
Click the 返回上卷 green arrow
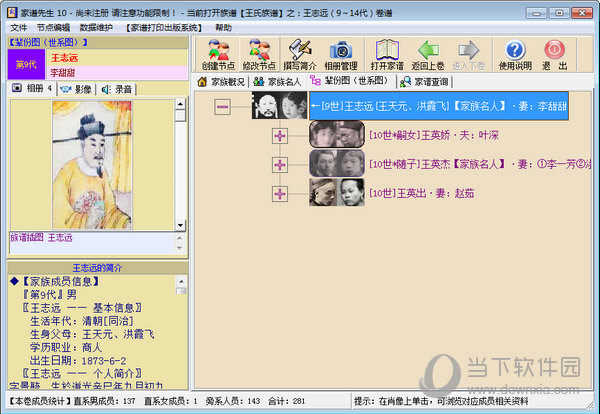pos(428,54)
